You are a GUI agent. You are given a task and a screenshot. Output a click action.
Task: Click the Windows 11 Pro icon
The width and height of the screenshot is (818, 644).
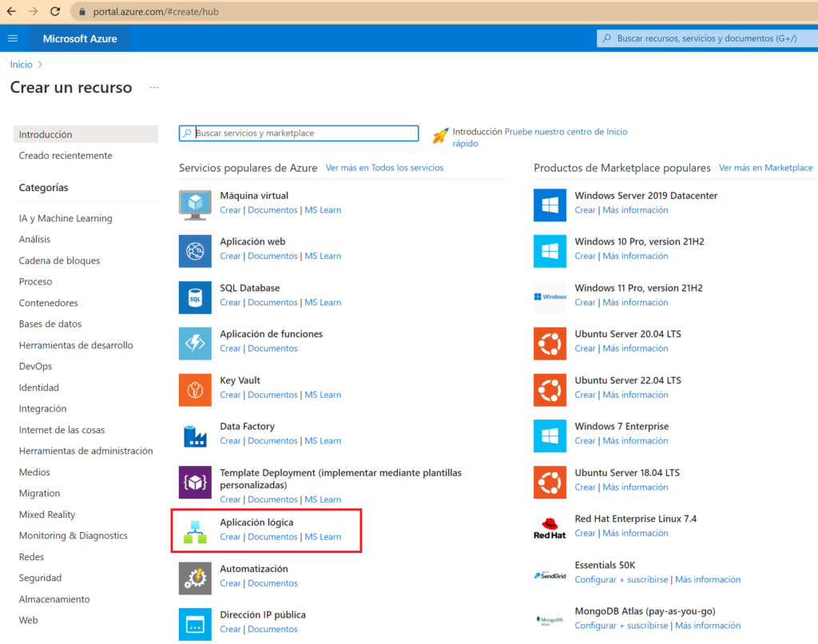click(x=550, y=297)
